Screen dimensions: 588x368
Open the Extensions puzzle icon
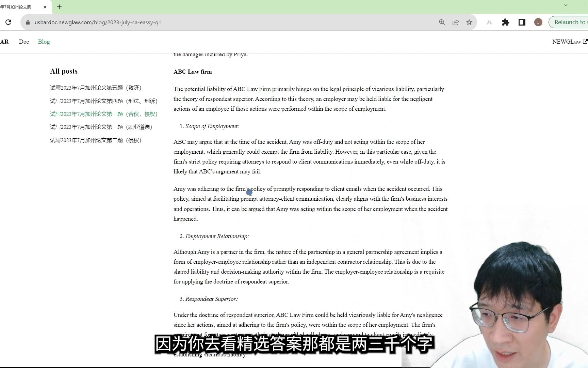pyautogui.click(x=506, y=22)
